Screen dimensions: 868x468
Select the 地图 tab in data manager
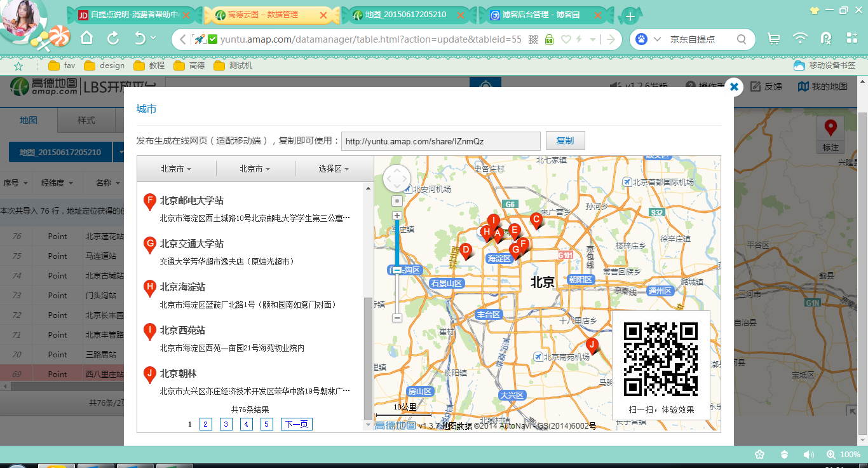(x=29, y=120)
